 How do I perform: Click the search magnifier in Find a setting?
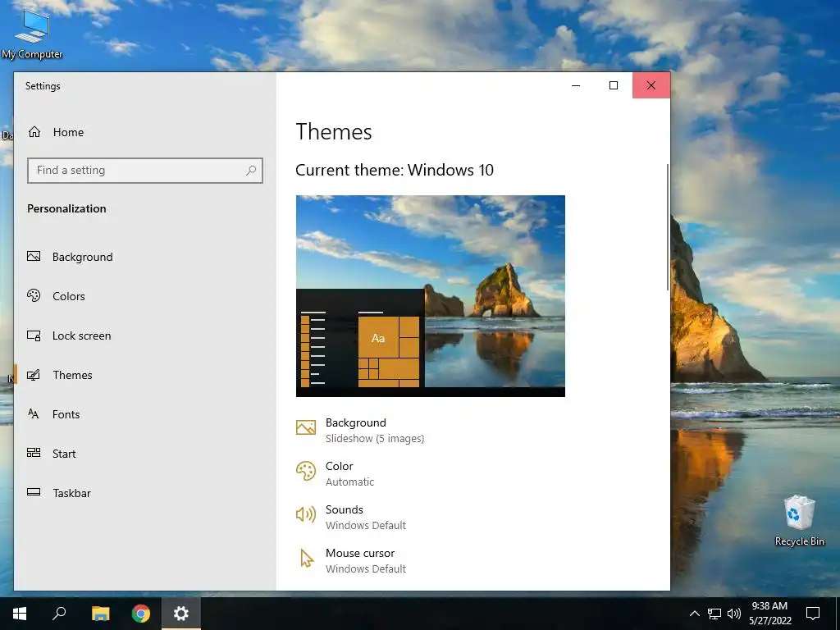pos(251,171)
